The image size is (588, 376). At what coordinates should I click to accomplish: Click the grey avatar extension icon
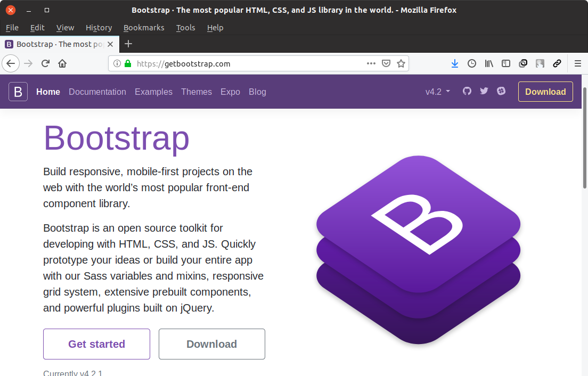[x=540, y=63]
